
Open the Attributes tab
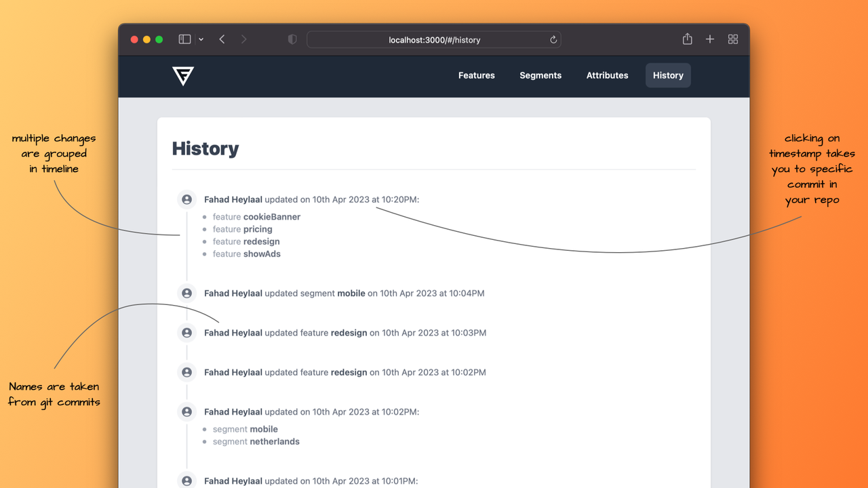tap(608, 75)
